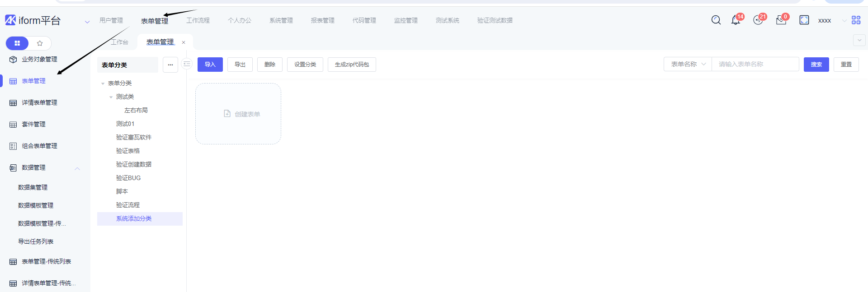Click the 创建表单 dashed card
This screenshot has width=868, height=292.
coord(238,114)
